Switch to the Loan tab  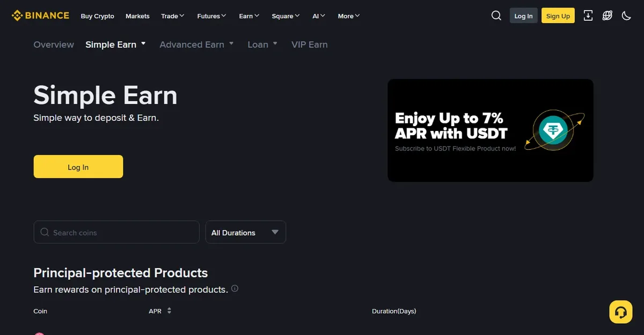point(258,45)
